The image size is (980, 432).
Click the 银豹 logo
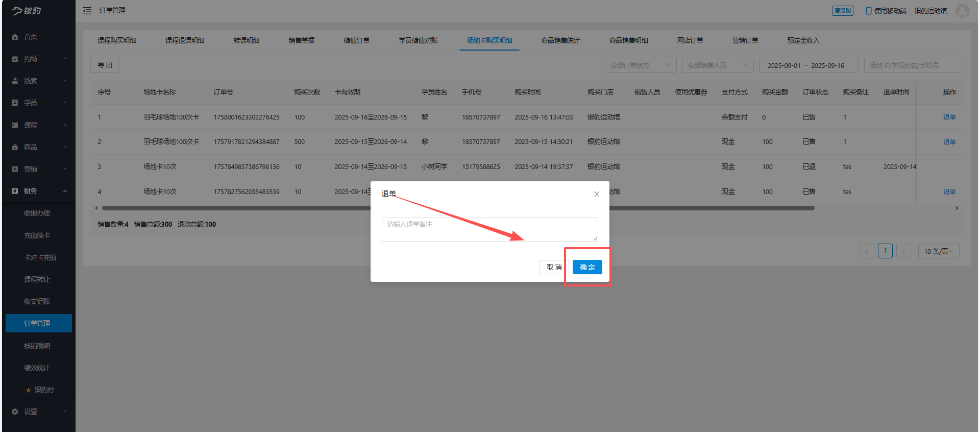(27, 11)
